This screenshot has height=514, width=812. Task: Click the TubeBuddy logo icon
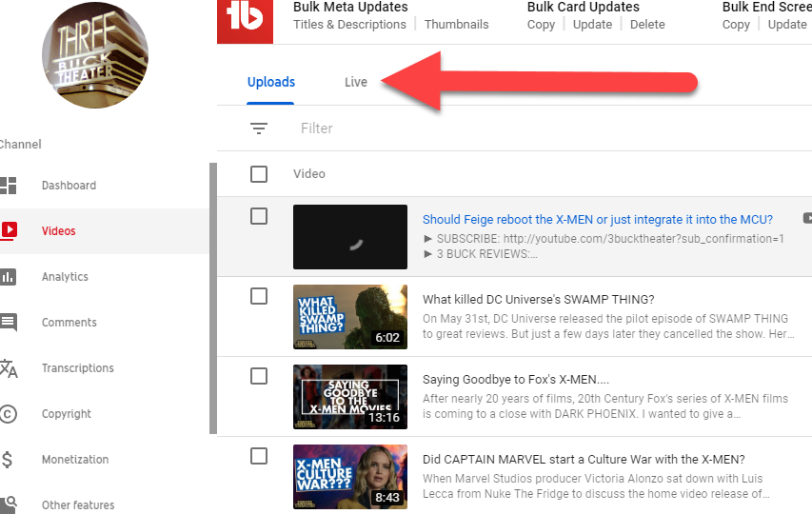click(x=245, y=21)
